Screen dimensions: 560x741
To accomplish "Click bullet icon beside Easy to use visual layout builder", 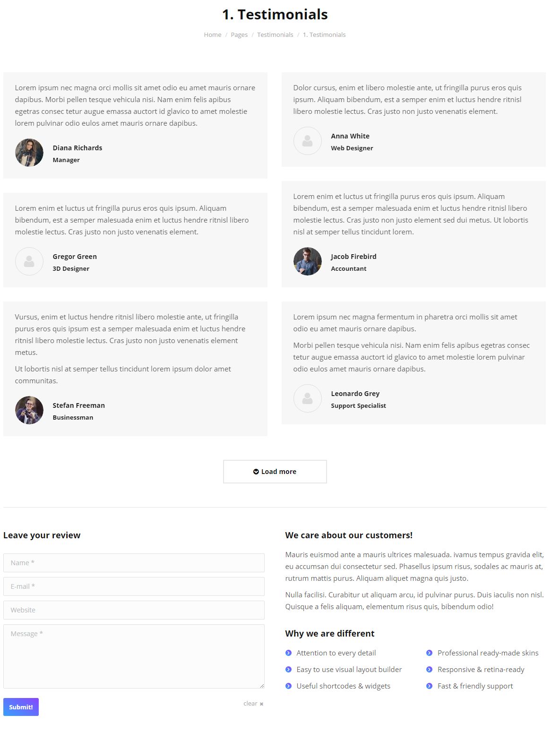I will pyautogui.click(x=289, y=670).
